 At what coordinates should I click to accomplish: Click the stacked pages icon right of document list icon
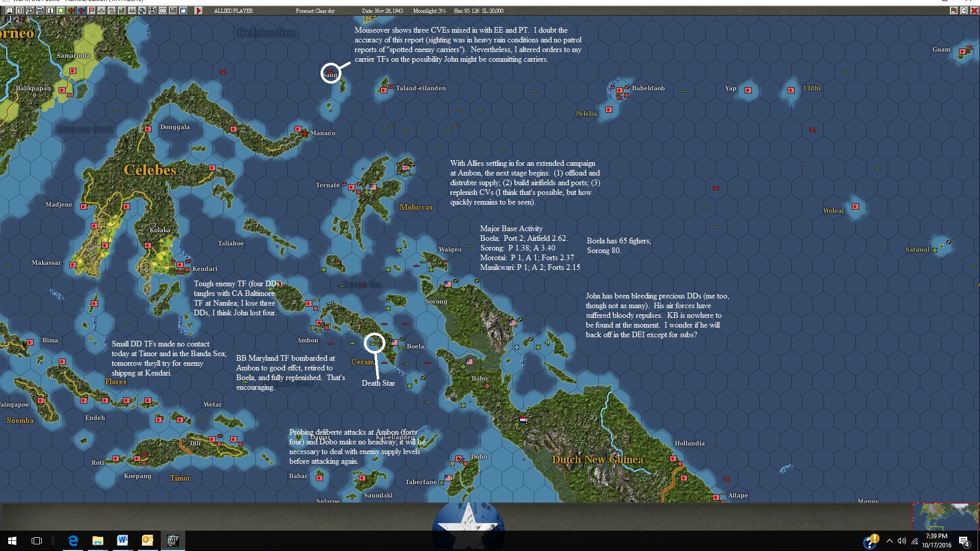click(30, 10)
